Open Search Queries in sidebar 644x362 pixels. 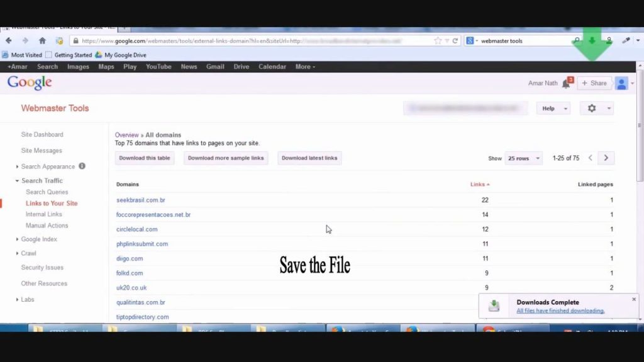click(x=47, y=192)
